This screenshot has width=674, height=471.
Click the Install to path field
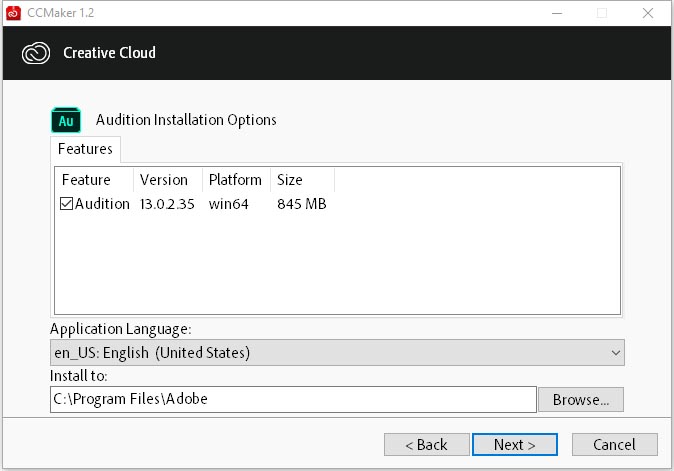coord(293,399)
